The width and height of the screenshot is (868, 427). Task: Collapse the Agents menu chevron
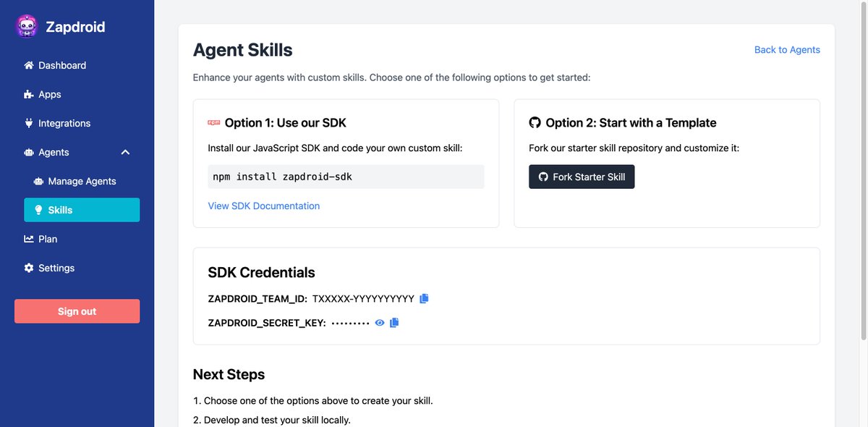point(125,152)
